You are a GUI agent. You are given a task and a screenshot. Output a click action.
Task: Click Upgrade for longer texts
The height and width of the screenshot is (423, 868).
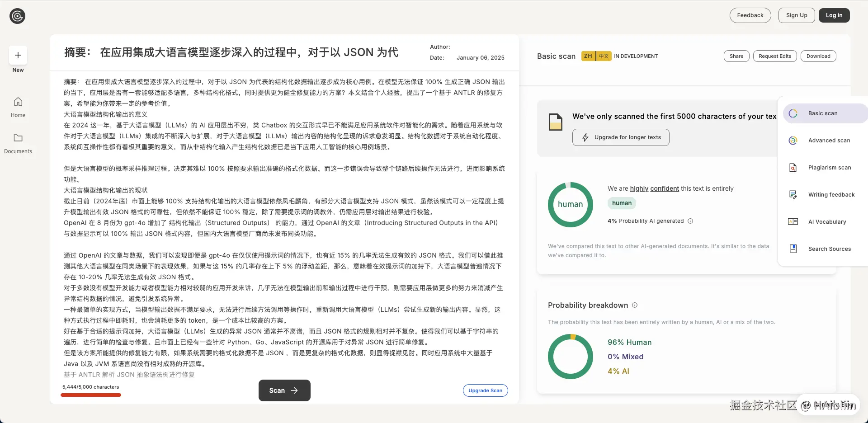click(620, 137)
